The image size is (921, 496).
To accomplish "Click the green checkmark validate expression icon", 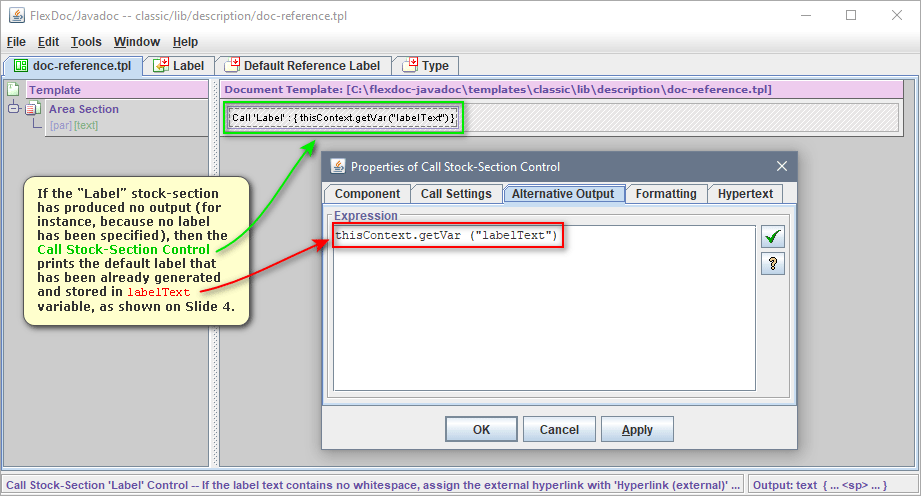I will 772,237.
